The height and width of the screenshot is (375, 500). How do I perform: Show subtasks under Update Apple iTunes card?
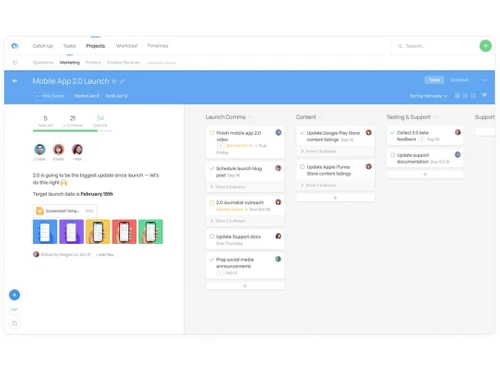[x=319, y=185]
